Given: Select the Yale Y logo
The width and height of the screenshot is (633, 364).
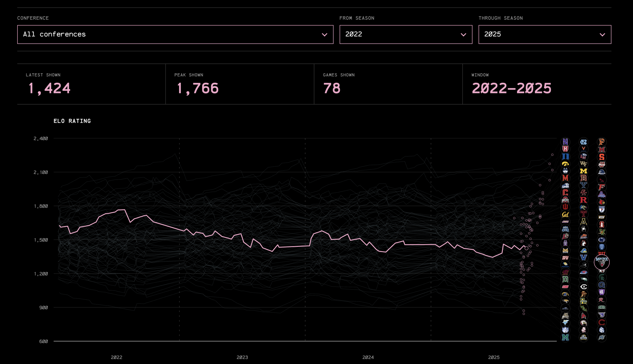Looking at the screenshot, I should (x=583, y=186).
